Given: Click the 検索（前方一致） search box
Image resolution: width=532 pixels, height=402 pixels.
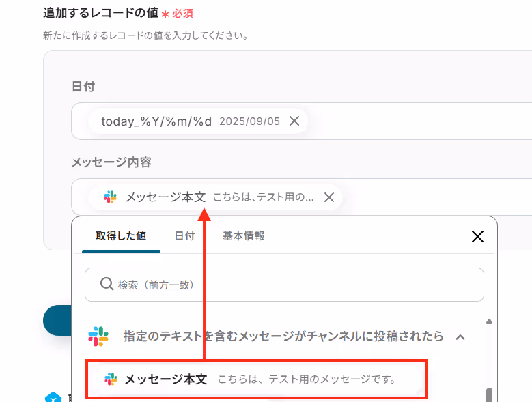Looking at the screenshot, I should [x=284, y=285].
